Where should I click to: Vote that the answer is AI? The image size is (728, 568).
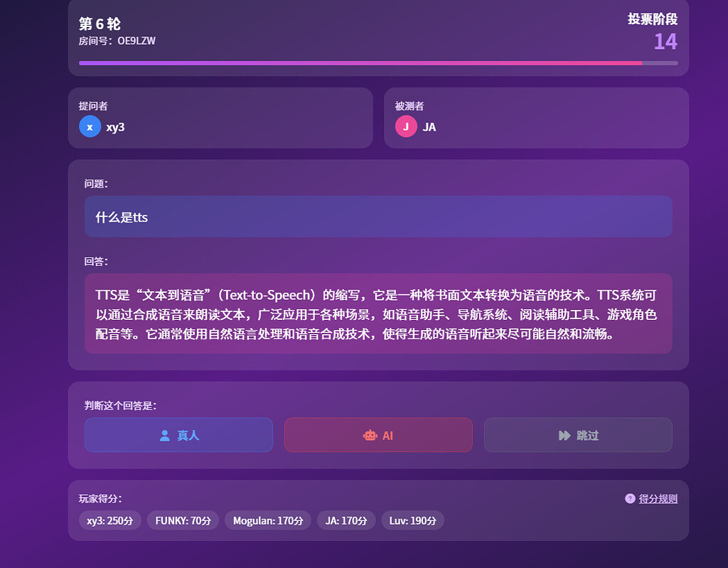(x=378, y=434)
